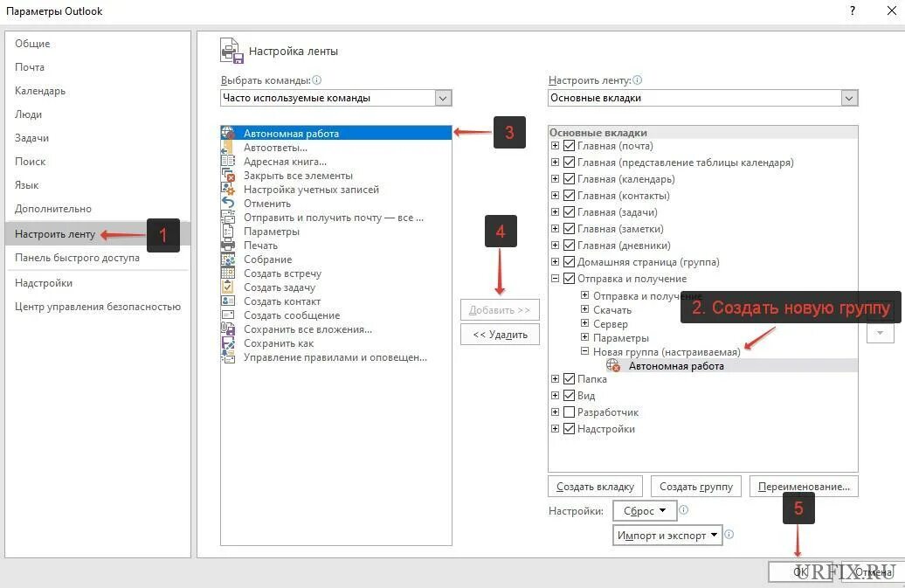
Task: Collapse the Новая группа (настраиваемая) node
Action: click(584, 351)
